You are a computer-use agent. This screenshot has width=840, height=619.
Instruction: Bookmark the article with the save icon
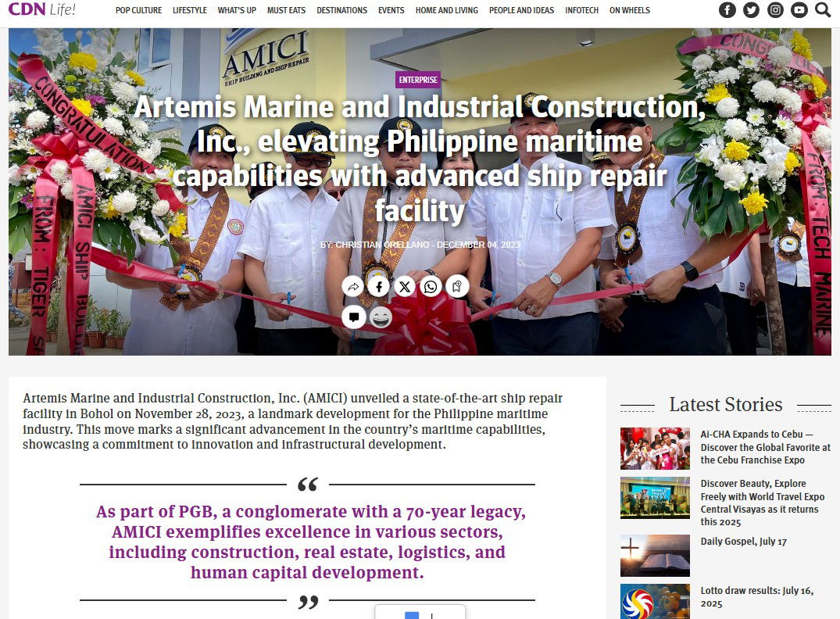(x=457, y=287)
